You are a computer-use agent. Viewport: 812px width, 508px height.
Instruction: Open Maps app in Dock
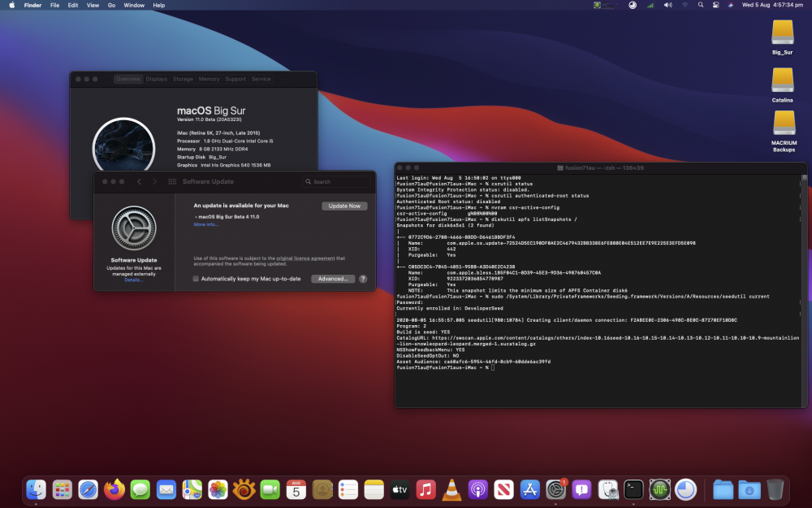pos(192,489)
